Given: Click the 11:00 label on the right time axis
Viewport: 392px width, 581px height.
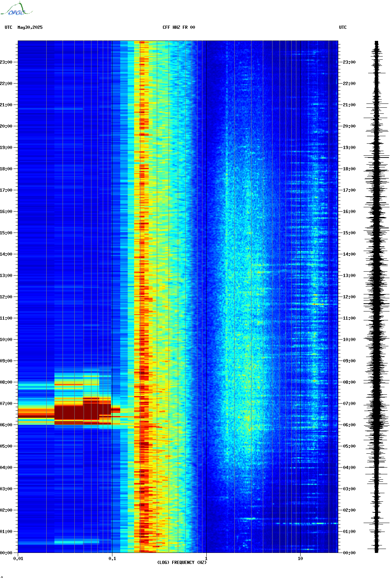Looking at the screenshot, I should point(349,318).
